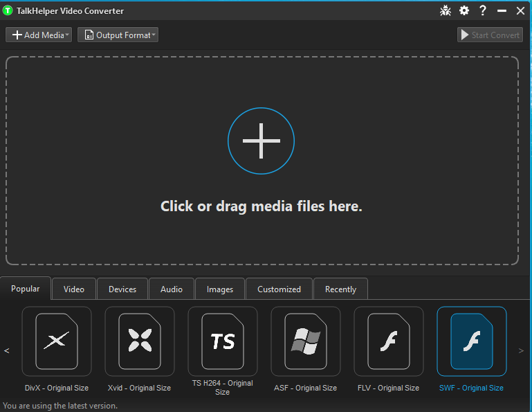Click the bug report icon
The width and height of the screenshot is (532, 412).
coord(445,11)
